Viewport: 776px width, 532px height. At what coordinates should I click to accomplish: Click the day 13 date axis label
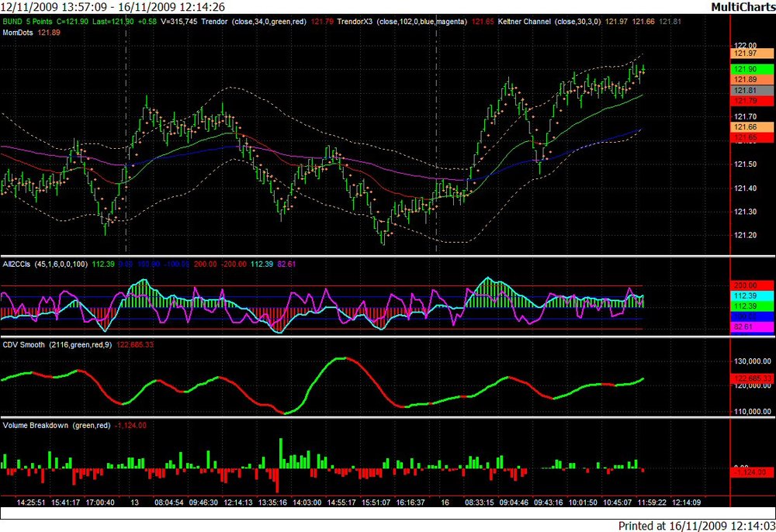134,503
